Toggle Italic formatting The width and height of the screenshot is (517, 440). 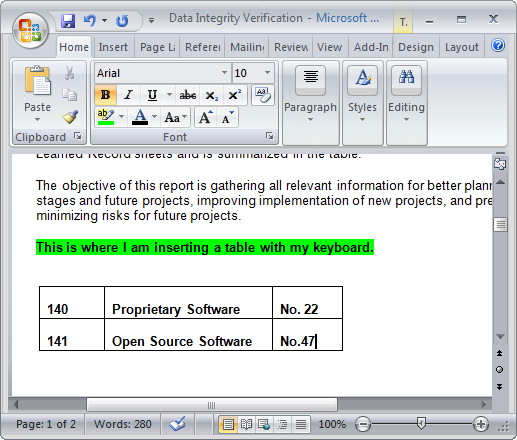pos(128,95)
